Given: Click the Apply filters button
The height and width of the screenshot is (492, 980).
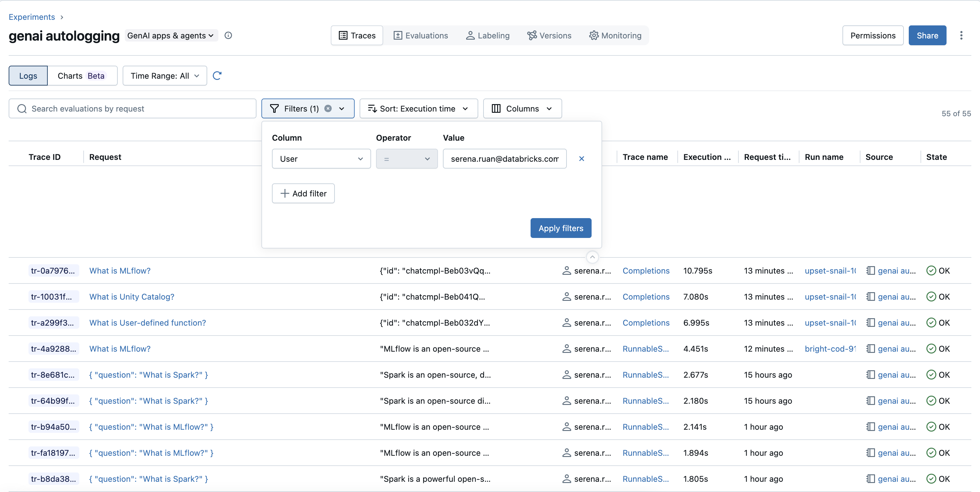Looking at the screenshot, I should click(x=561, y=228).
